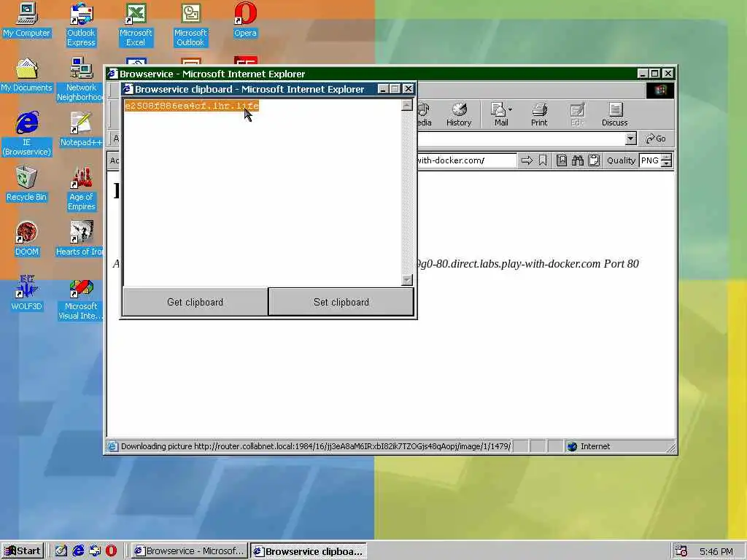Click Opera quick launch icon
The height and width of the screenshot is (560, 747).
111,551
